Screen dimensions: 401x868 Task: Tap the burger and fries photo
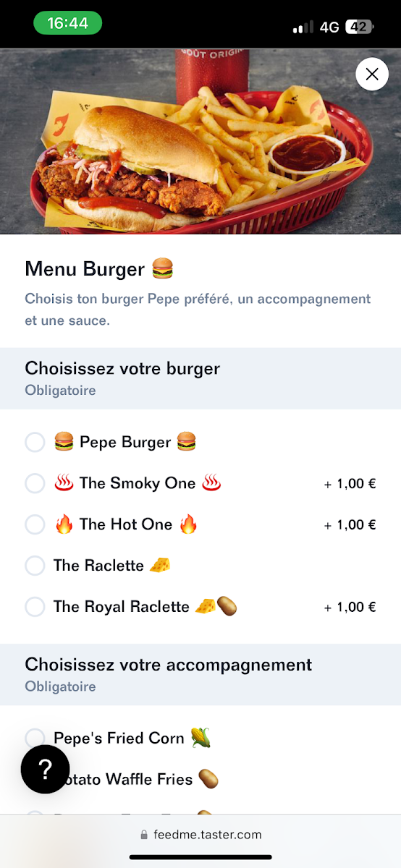pos(200,141)
